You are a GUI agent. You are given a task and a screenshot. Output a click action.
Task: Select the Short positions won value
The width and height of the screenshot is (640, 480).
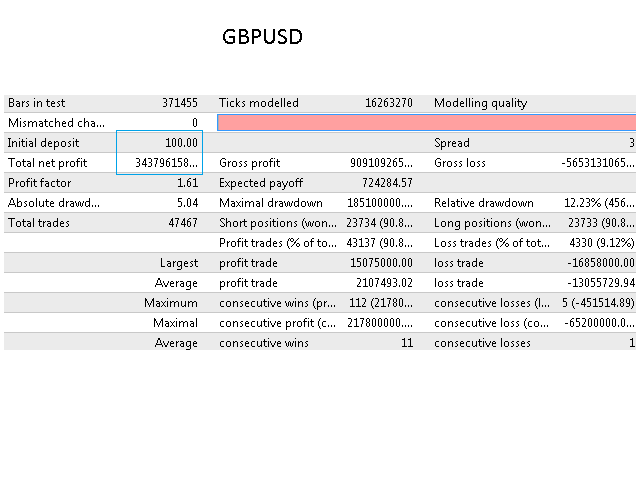click(x=380, y=223)
